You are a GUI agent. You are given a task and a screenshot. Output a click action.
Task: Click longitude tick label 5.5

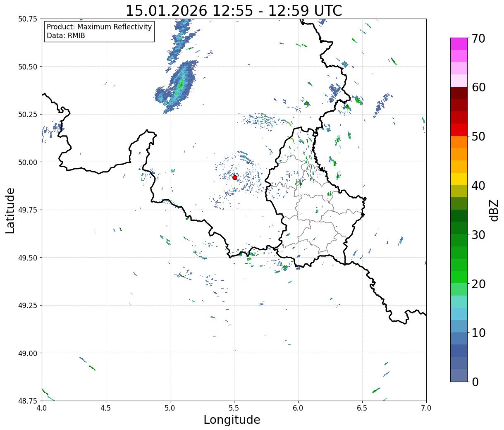(234, 408)
